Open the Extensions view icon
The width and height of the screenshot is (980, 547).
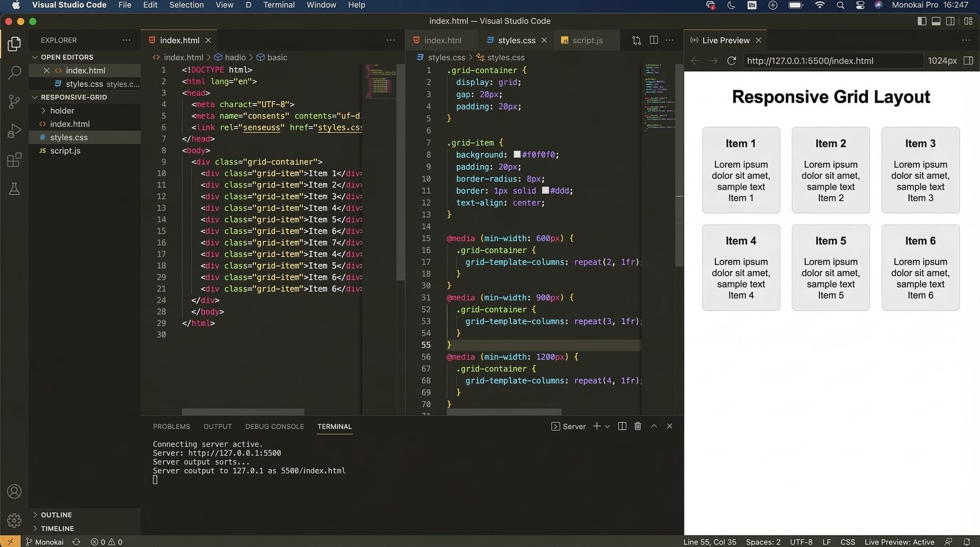pos(14,160)
